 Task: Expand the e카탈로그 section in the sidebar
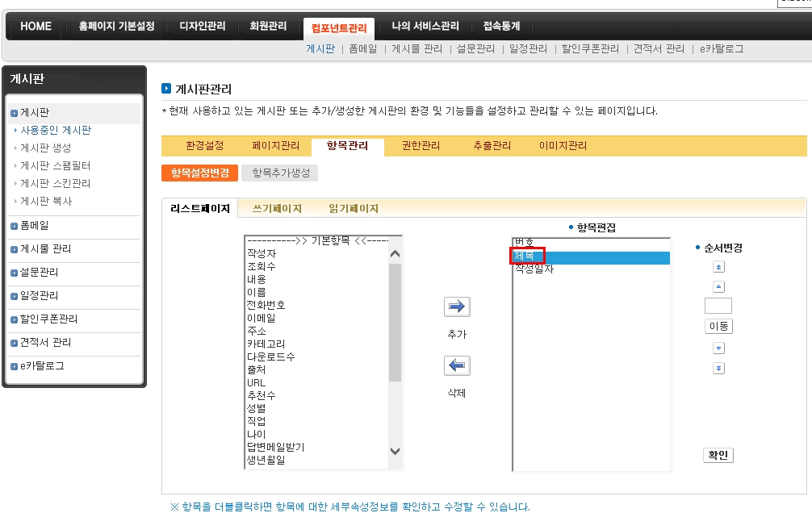point(41,366)
